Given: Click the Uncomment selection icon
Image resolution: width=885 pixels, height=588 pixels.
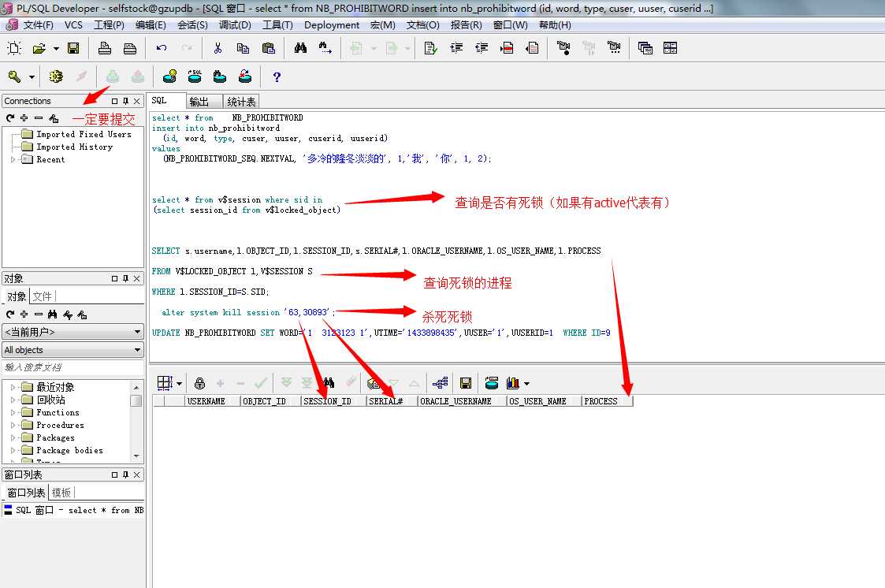Looking at the screenshot, I should tap(532, 48).
